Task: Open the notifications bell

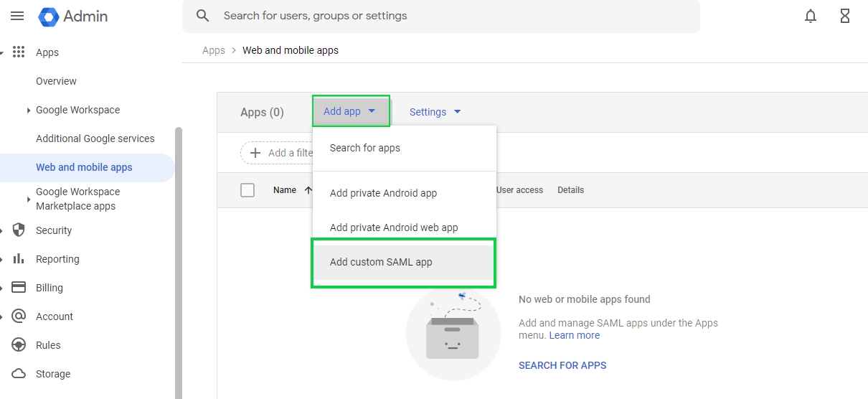Action: point(811,16)
